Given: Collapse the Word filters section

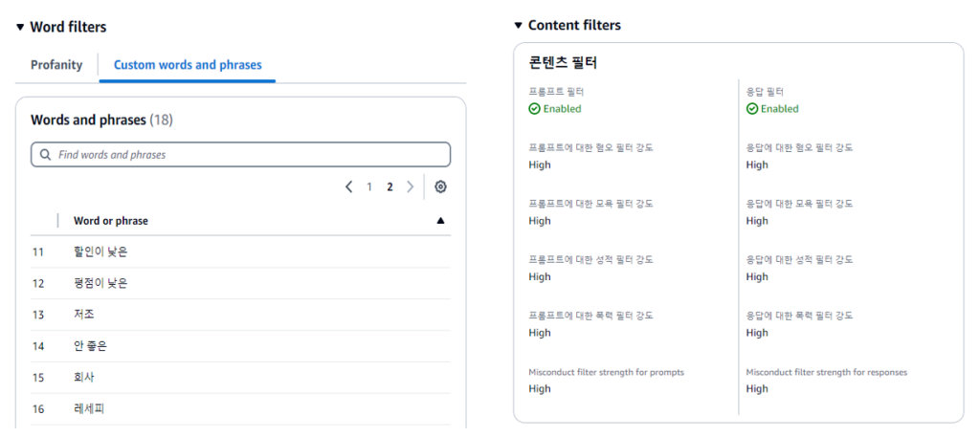Looking at the screenshot, I should (20, 28).
